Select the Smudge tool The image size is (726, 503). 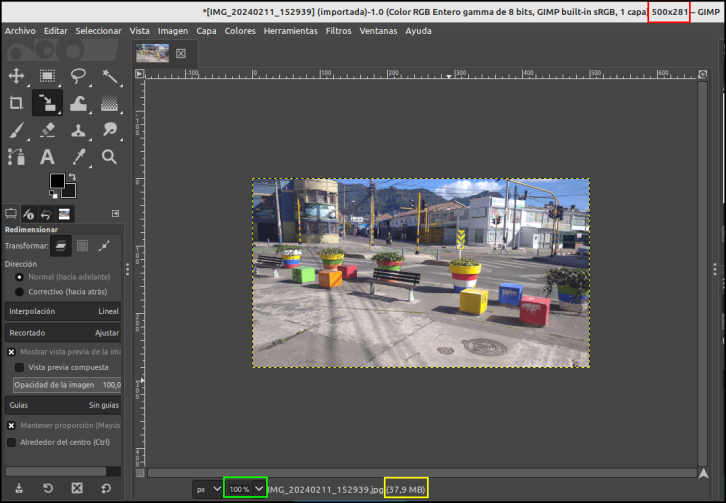click(x=110, y=130)
